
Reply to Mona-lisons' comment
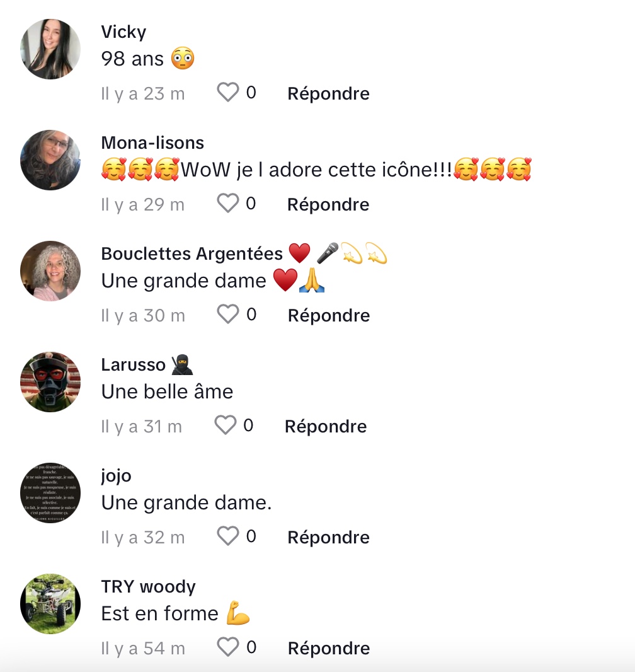pos(328,204)
